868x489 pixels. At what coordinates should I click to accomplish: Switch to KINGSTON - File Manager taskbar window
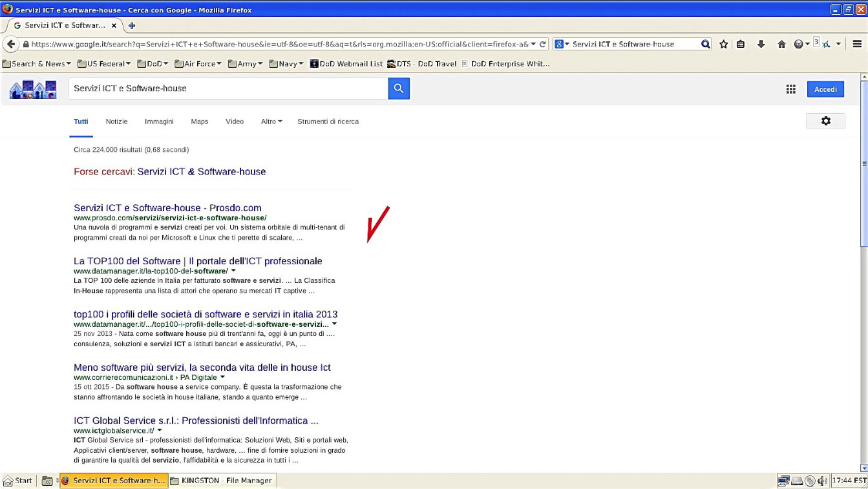(222, 481)
